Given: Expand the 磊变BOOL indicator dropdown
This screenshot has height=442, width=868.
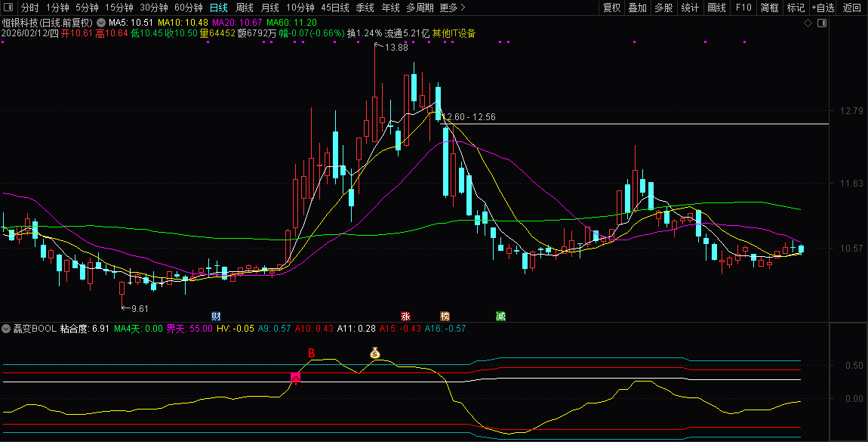Looking at the screenshot, I should point(7,329).
